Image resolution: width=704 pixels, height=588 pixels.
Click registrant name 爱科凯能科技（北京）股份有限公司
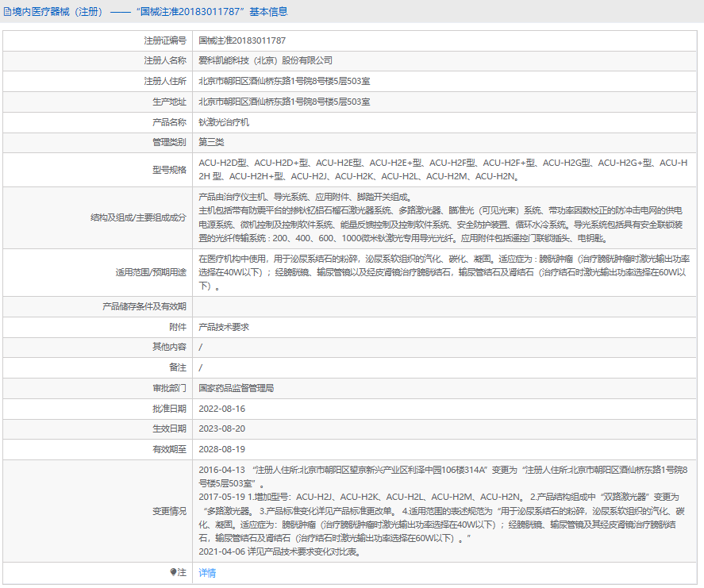[265, 60]
